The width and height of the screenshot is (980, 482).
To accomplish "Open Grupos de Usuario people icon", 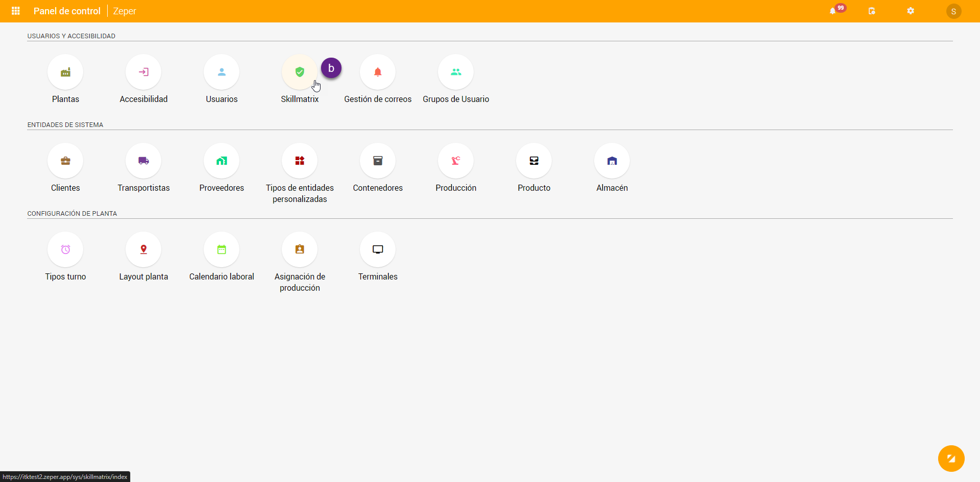I will coord(456,72).
